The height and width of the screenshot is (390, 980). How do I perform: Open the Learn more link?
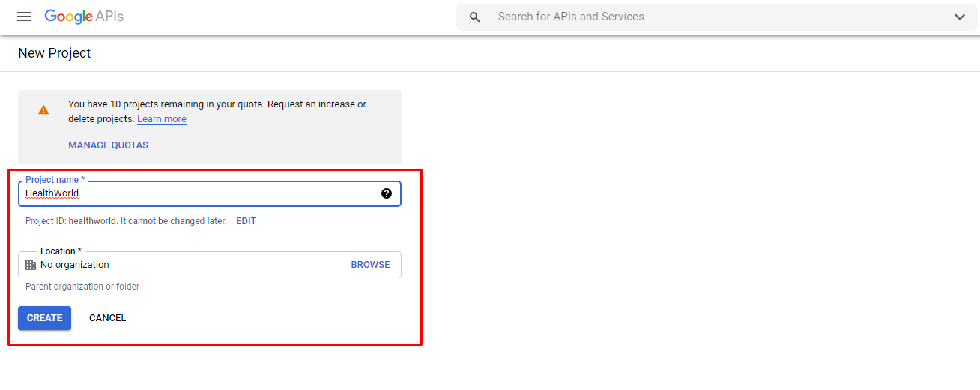click(x=162, y=119)
